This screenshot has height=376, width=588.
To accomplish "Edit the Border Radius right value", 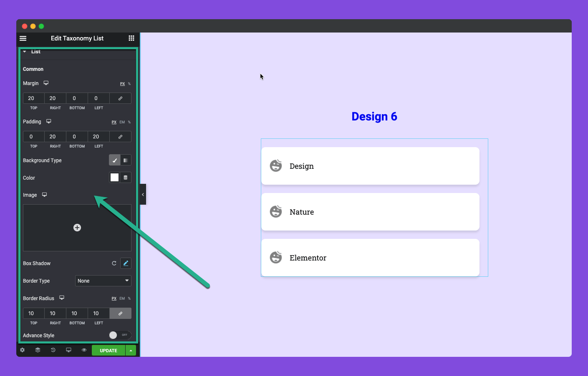I will pyautogui.click(x=56, y=313).
